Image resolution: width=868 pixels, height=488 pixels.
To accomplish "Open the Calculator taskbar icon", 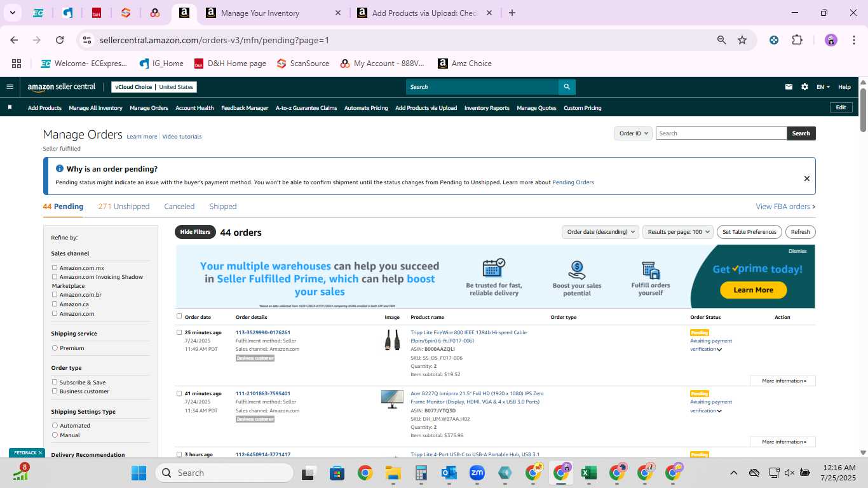I will point(421,473).
